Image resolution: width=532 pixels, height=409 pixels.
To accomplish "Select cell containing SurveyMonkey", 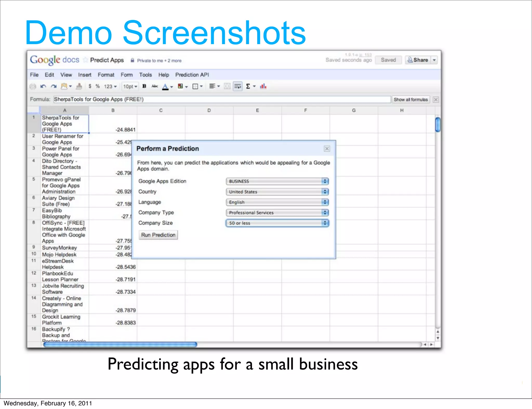I will tap(65, 248).
